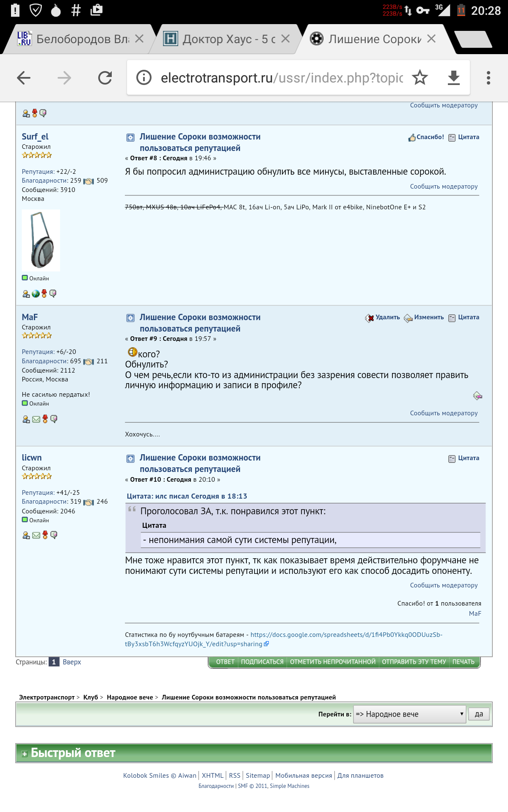Viewport: 508px width, 812px height.
Task: Open the new tab button
Action: click(x=473, y=39)
